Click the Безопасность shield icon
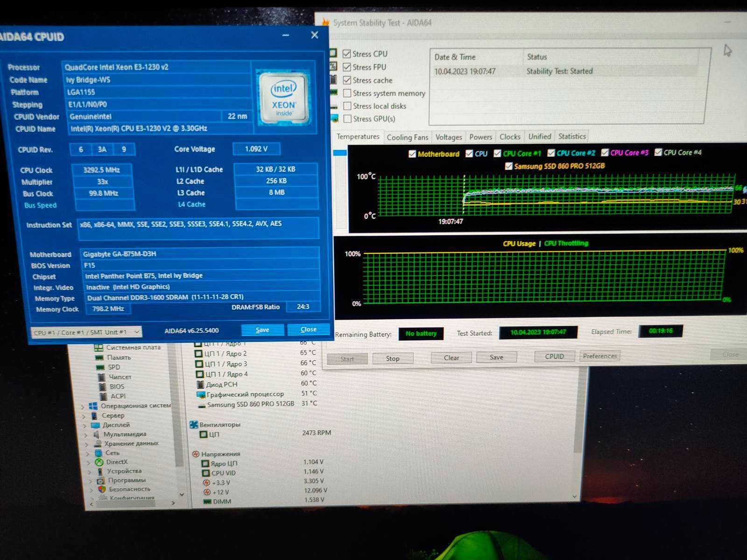 pyautogui.click(x=102, y=489)
